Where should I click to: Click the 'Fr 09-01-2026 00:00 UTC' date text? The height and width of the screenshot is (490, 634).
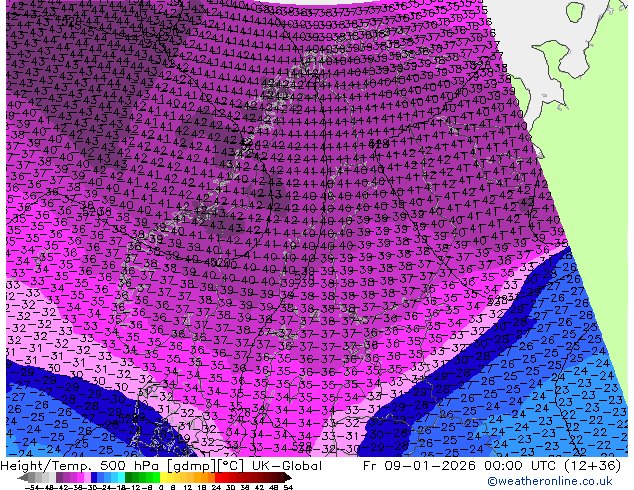(x=457, y=466)
